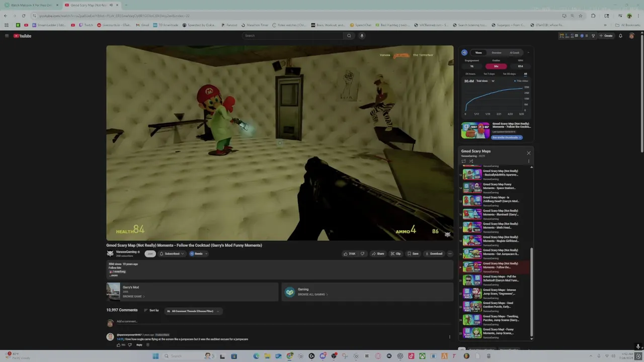Image resolution: width=644 pixels, height=362 pixels.
Task: Expand the description with ...more
Action: tap(114, 276)
